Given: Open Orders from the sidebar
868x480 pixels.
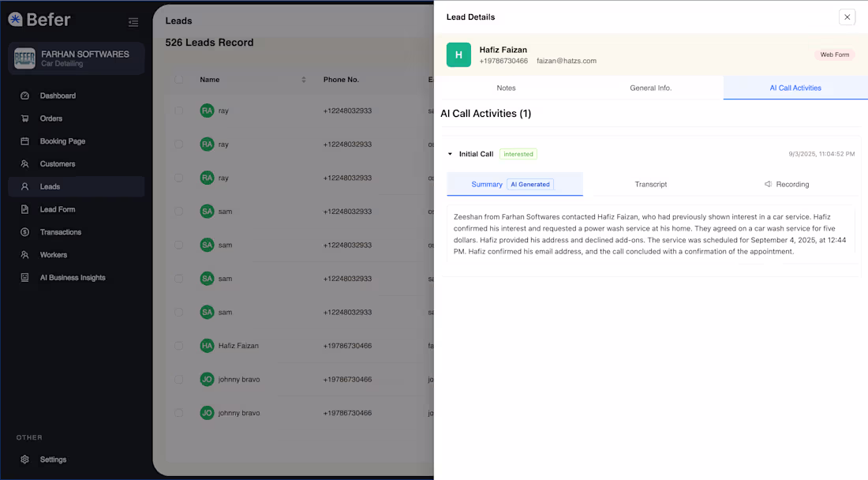Looking at the screenshot, I should pos(77,118).
